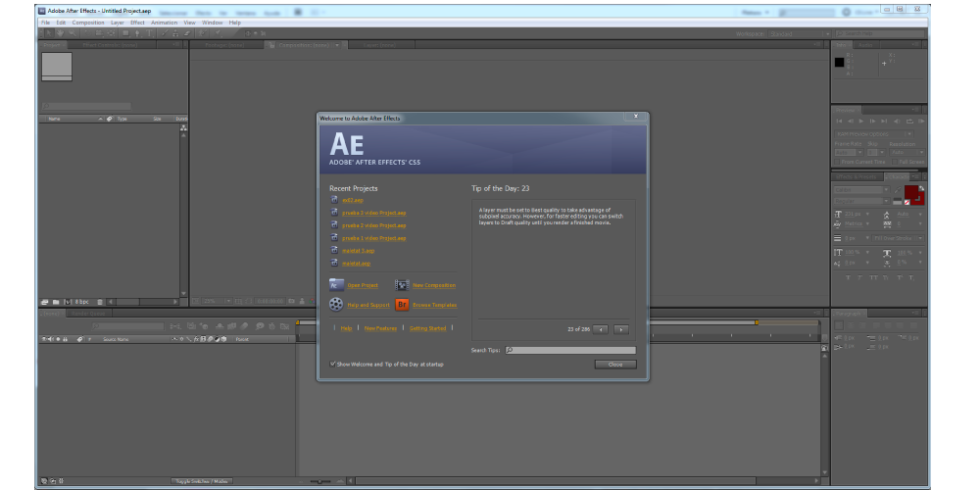Click Project panel search field

[x=86, y=106]
